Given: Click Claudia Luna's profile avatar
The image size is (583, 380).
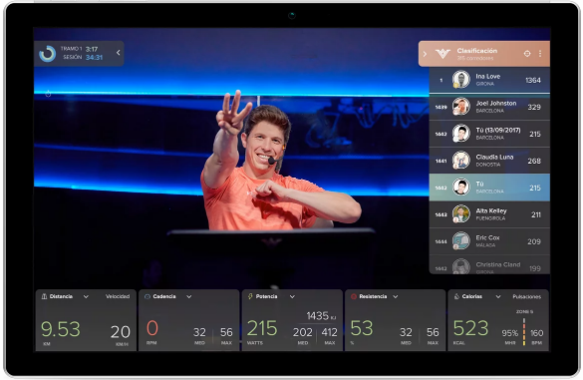Looking at the screenshot, I should pos(461,160).
